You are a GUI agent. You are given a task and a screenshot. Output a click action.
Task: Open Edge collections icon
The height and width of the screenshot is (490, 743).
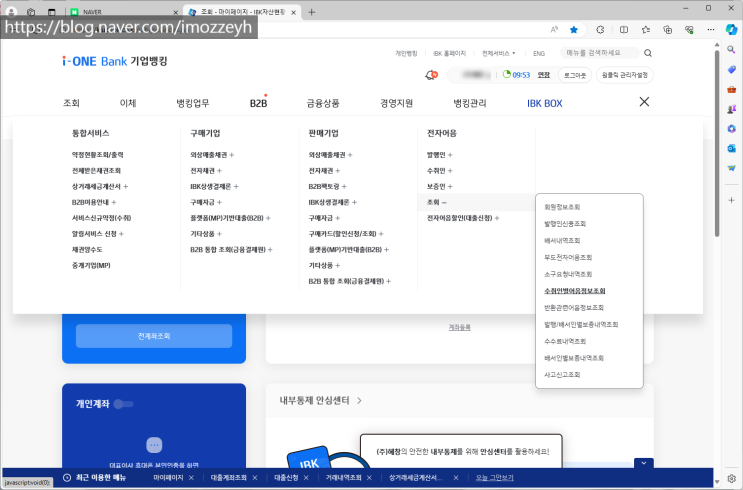click(x=668, y=30)
